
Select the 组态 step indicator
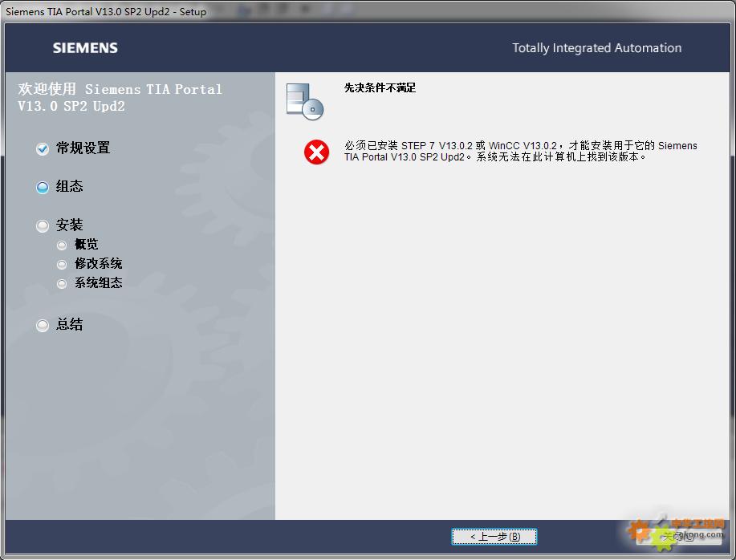coord(43,187)
